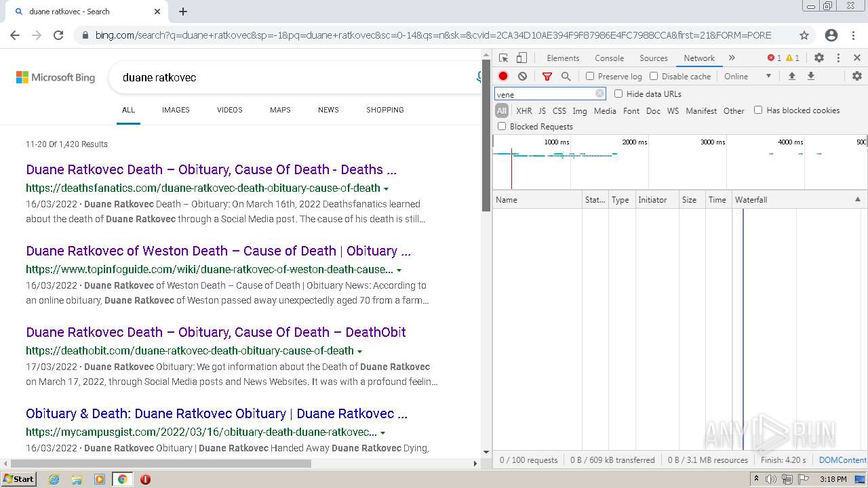The width and height of the screenshot is (868, 488).
Task: Open a new browser tab with the plus icon
Action: pos(183,12)
